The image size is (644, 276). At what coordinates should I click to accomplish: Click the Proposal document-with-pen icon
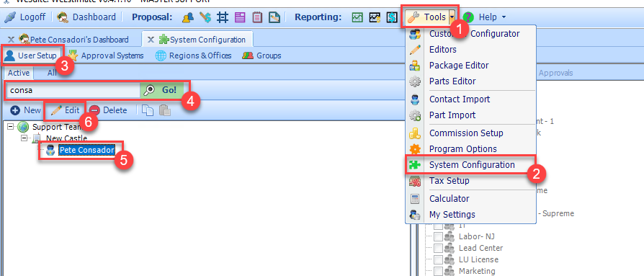click(274, 17)
